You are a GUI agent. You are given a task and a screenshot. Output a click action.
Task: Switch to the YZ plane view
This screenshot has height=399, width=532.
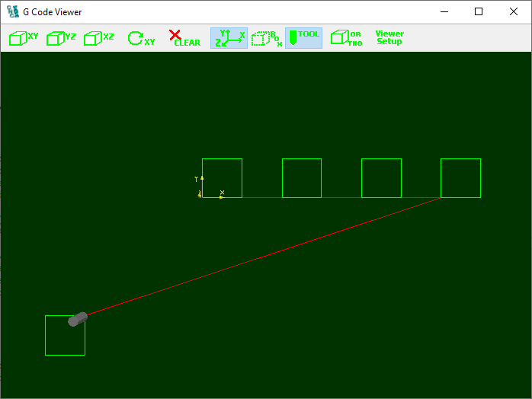tap(61, 38)
